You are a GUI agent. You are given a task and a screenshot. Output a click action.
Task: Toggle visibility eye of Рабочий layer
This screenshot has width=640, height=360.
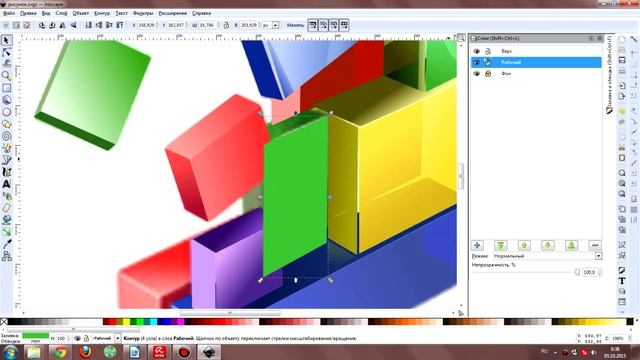tap(476, 62)
